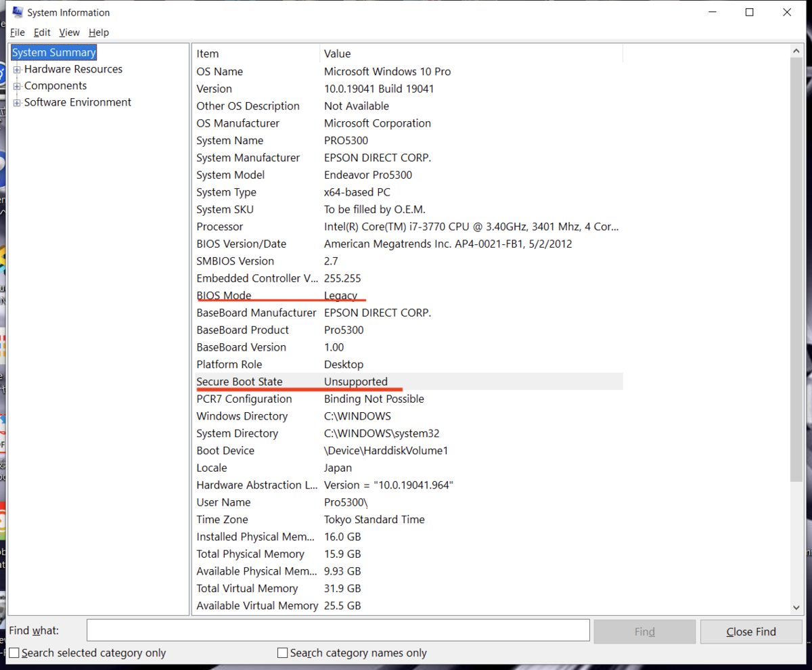Select the OS Name row
Image resolution: width=812 pixels, height=670 pixels.
click(409, 72)
